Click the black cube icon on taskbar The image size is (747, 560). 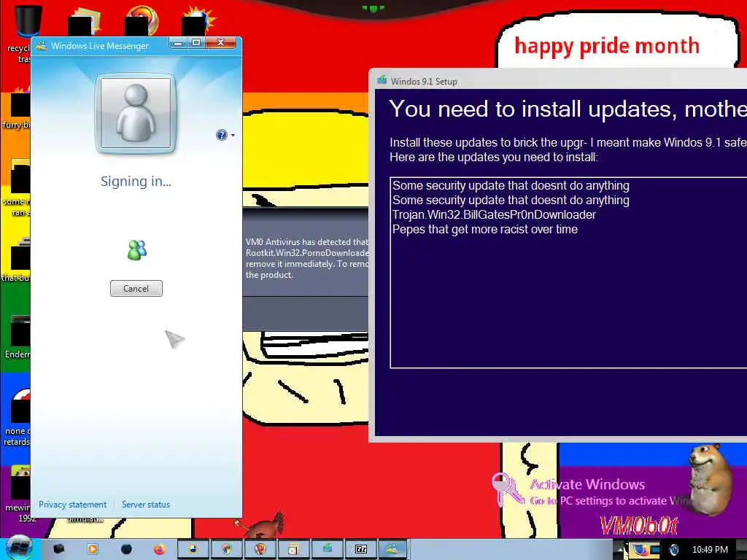point(58,549)
